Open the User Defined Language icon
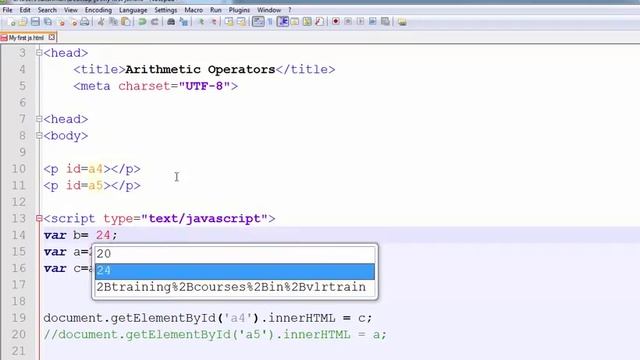Screen dimensions: 640x360 point(294,22)
